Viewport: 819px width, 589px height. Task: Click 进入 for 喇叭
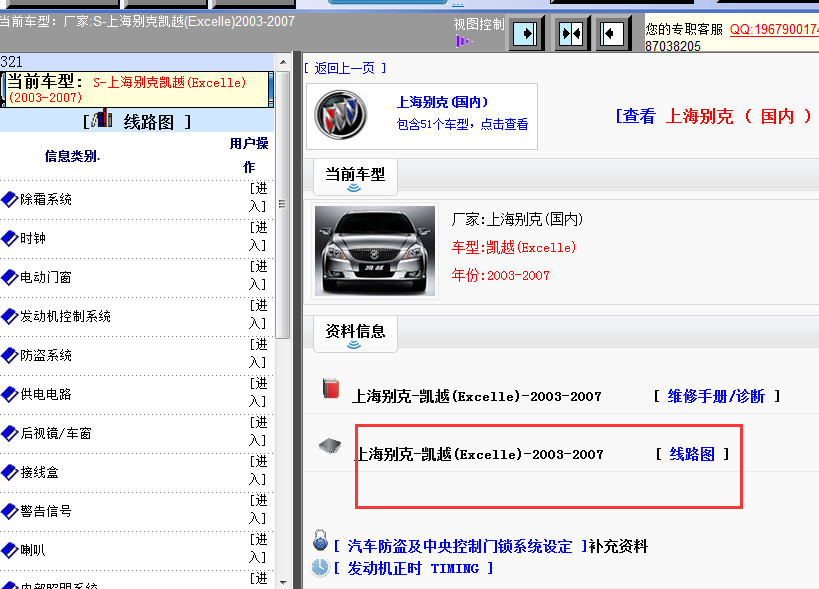tap(258, 548)
